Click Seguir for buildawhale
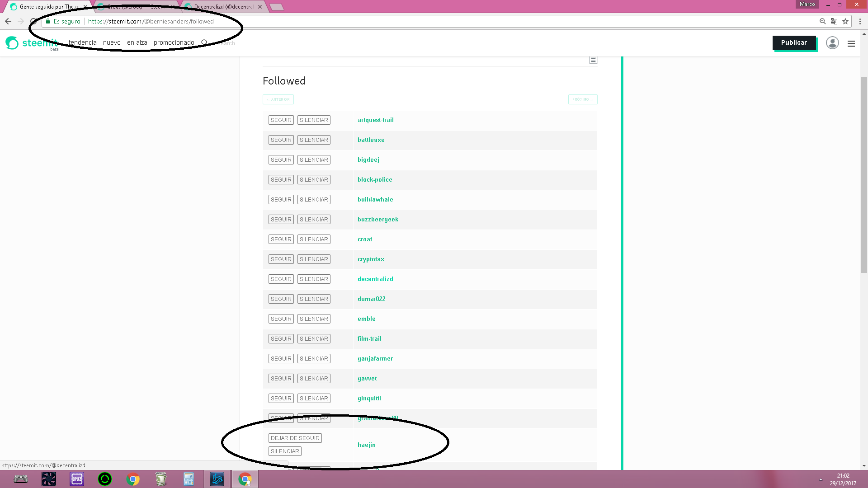The height and width of the screenshot is (488, 868). pos(281,200)
